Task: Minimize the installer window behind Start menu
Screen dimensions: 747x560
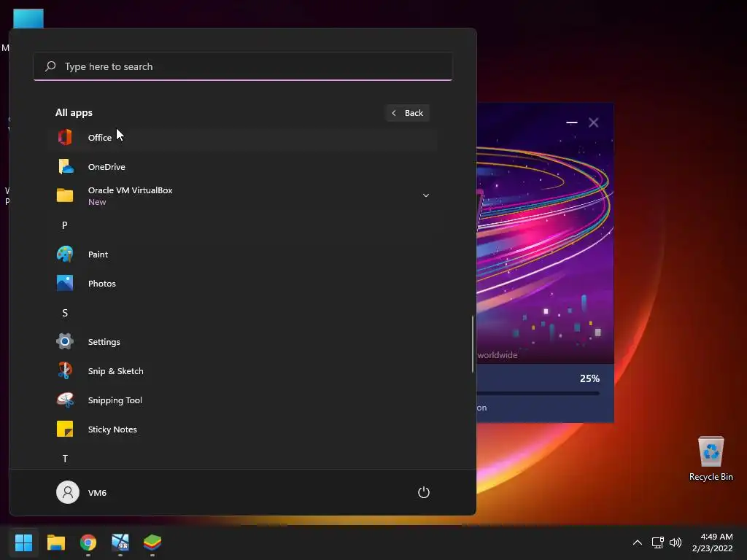Action: (x=572, y=122)
